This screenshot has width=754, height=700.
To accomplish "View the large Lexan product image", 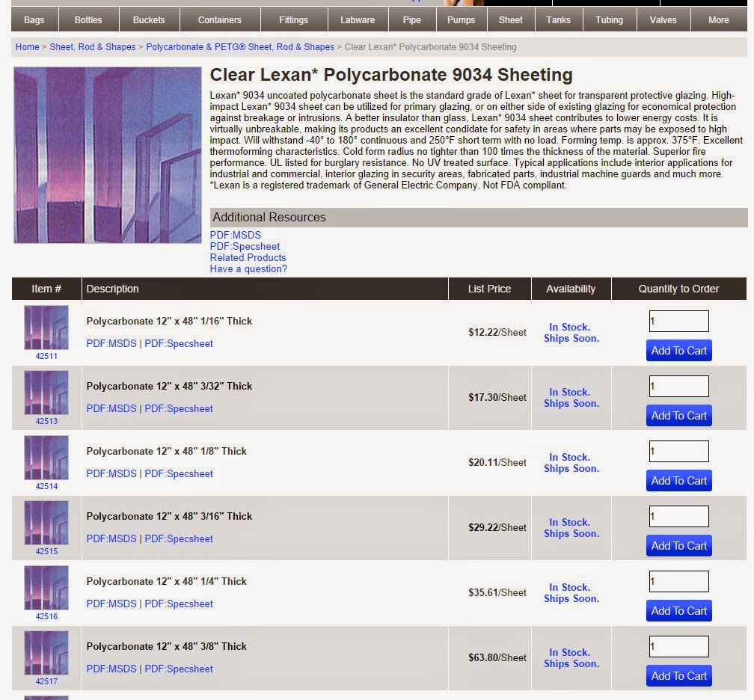I will click(x=108, y=155).
